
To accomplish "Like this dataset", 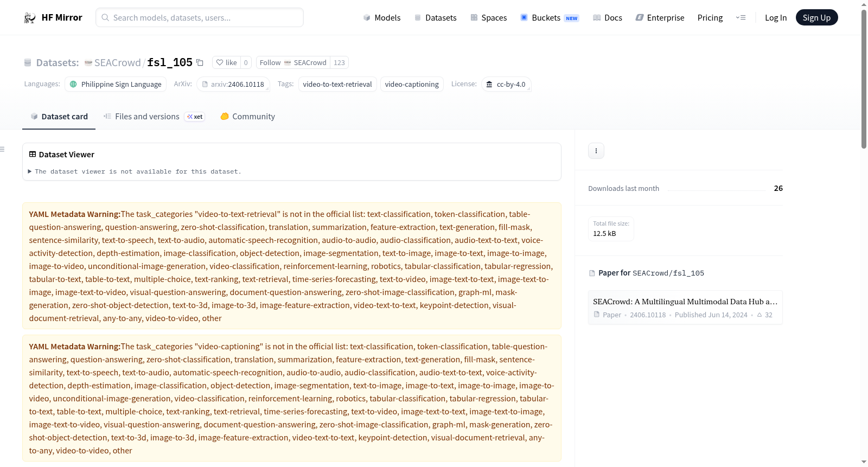I will 226,62.
